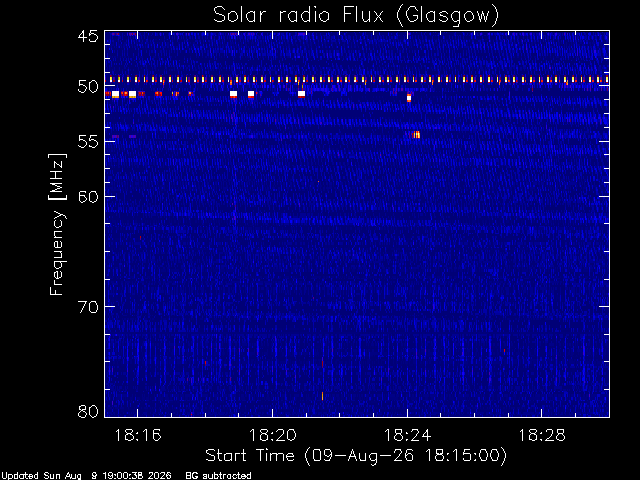Select the 18:28 time axis marker

point(542,435)
